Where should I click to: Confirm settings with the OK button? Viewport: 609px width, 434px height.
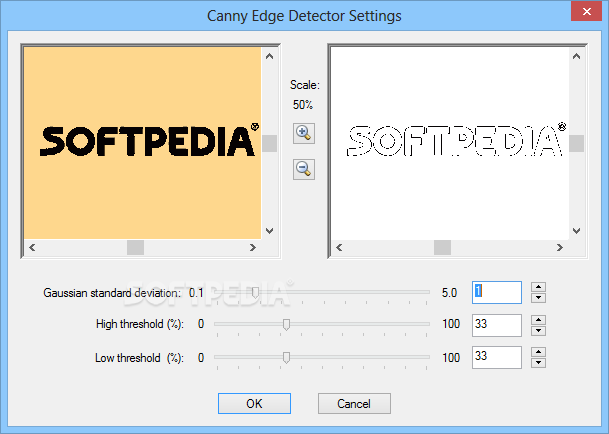254,403
